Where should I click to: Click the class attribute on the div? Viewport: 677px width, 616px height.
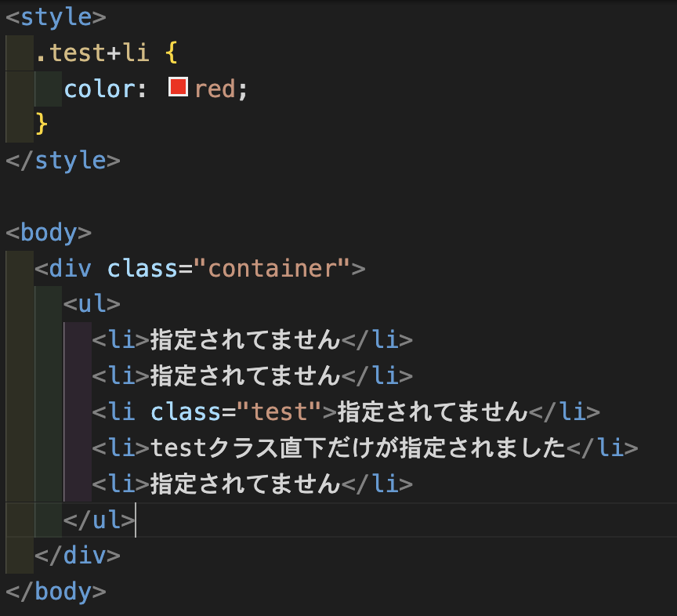[143, 269]
